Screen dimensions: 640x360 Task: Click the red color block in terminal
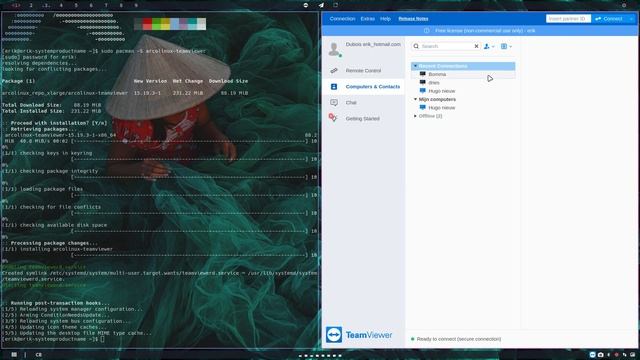pyautogui.click(x=147, y=24)
